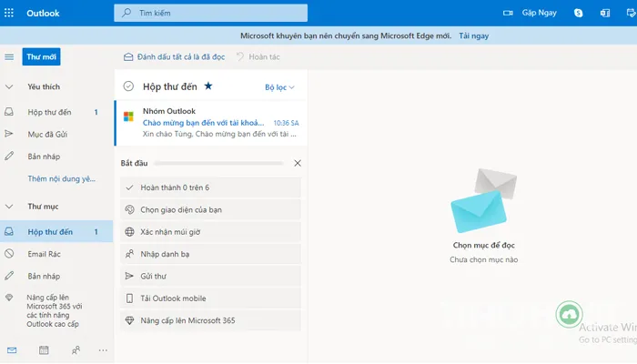Click the Thư mới button
The image size is (637, 364).
pyautogui.click(x=42, y=56)
